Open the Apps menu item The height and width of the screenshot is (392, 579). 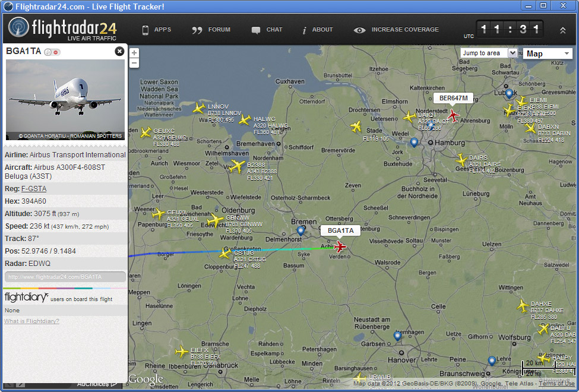click(x=156, y=30)
